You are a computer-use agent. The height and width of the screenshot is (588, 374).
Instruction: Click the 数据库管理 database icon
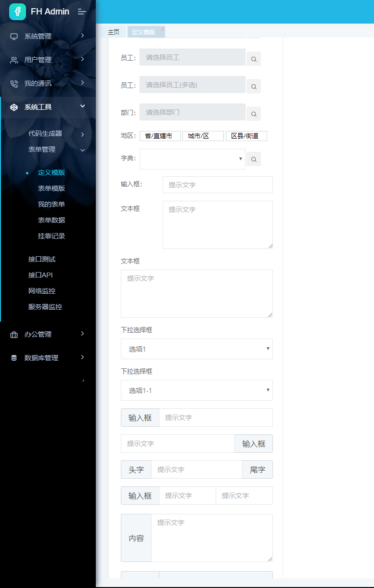pos(14,358)
